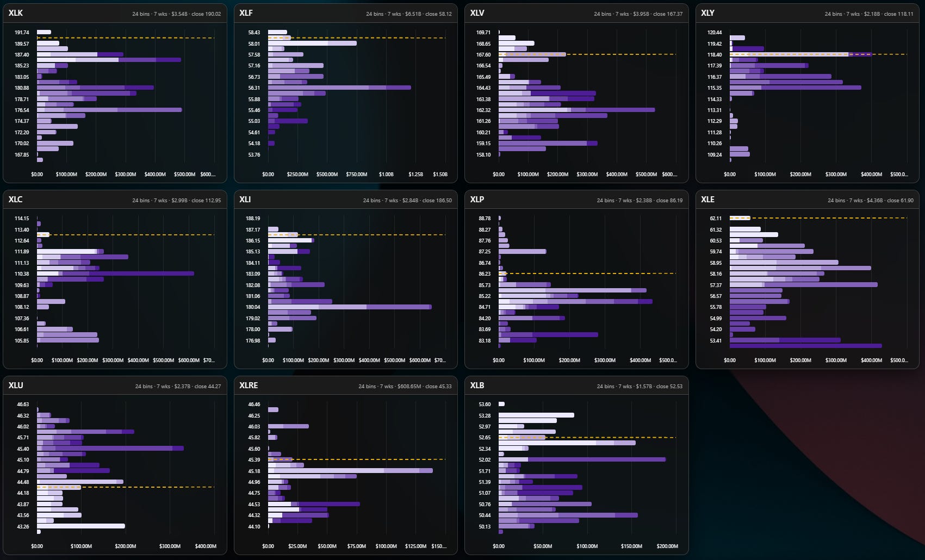
Task: Click the XLY volume bar at 118.40
Action: (800, 54)
